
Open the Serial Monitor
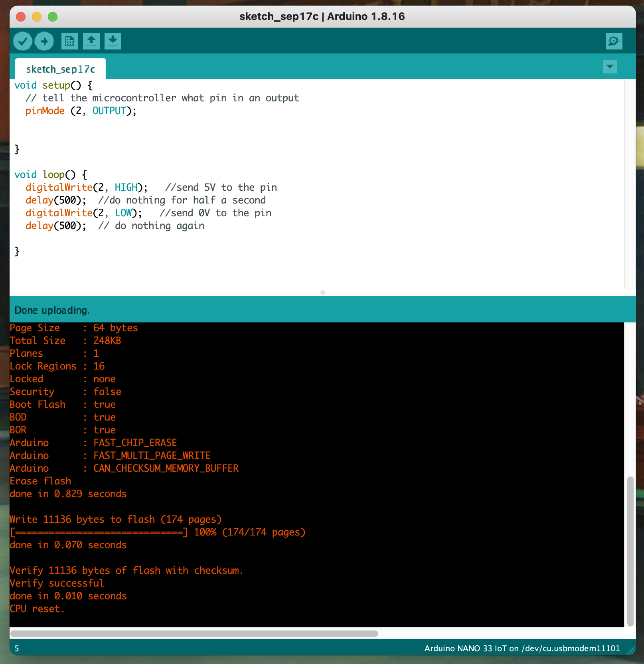pyautogui.click(x=614, y=41)
